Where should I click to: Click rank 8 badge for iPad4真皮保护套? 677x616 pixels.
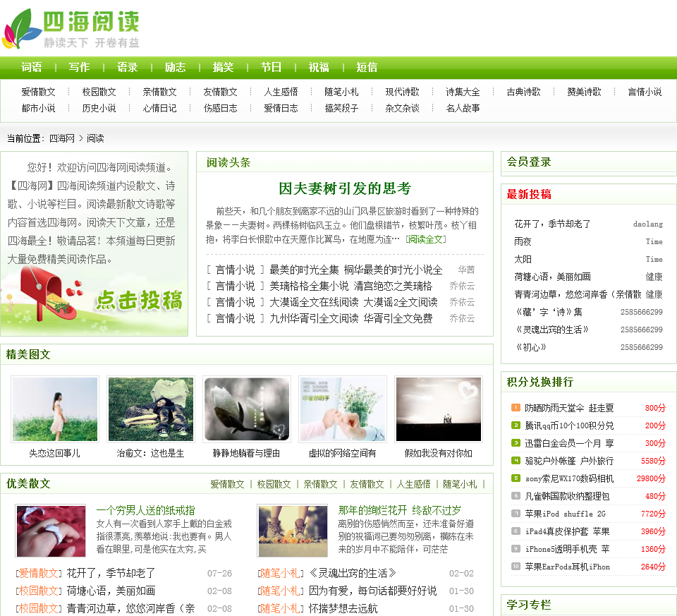[516, 531]
